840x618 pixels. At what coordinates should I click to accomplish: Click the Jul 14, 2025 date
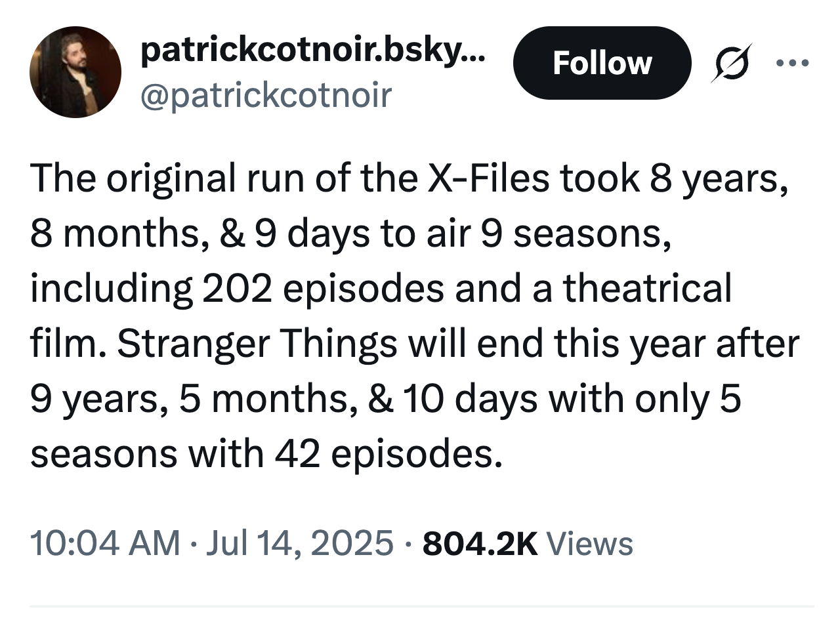tap(301, 543)
